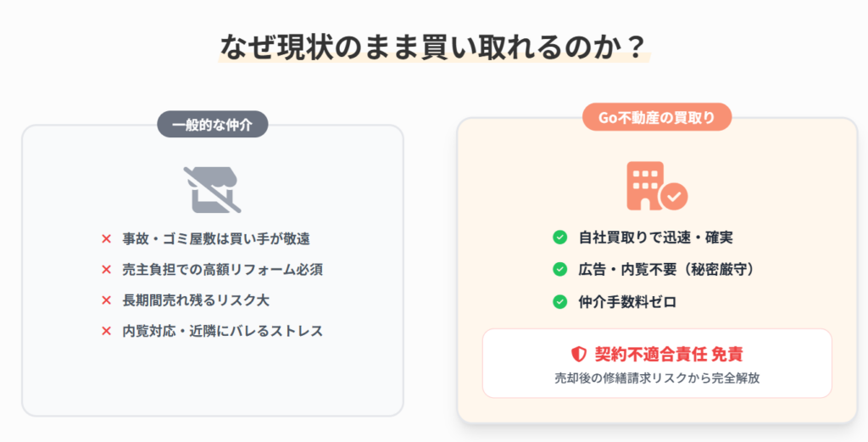The image size is (868, 442).
Task: Click the building with checkmark icon
Action: (657, 186)
